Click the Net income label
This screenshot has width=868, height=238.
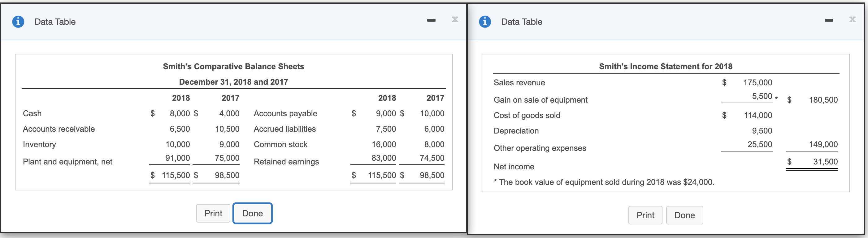514,167
